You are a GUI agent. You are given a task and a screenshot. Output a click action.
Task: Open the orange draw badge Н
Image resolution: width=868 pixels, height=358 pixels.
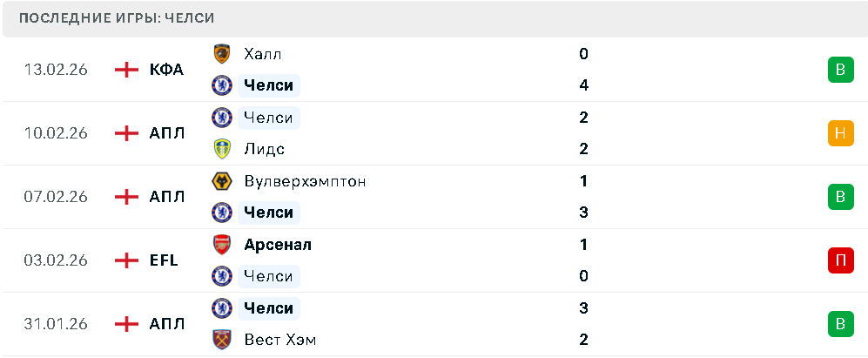click(840, 133)
